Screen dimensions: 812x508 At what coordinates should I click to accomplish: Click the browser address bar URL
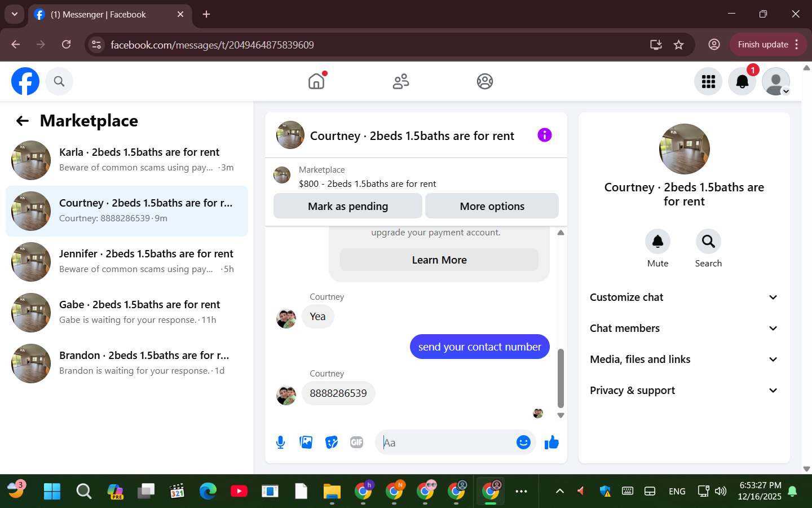coord(212,45)
